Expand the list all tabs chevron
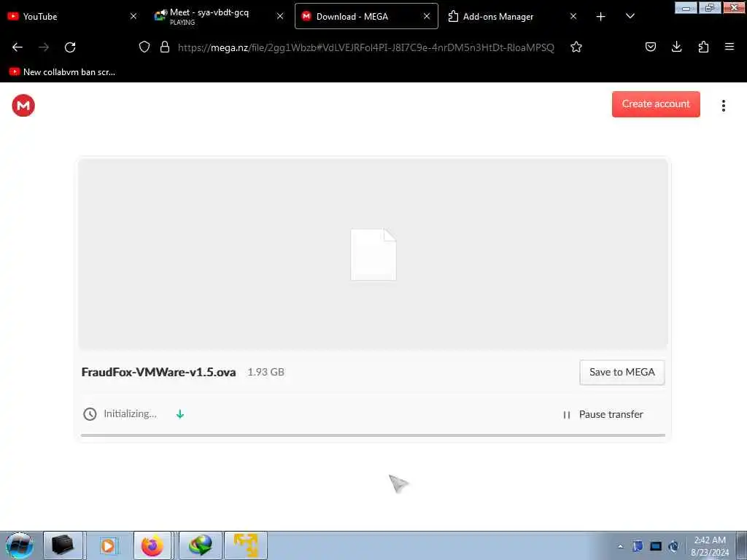 [x=630, y=16]
